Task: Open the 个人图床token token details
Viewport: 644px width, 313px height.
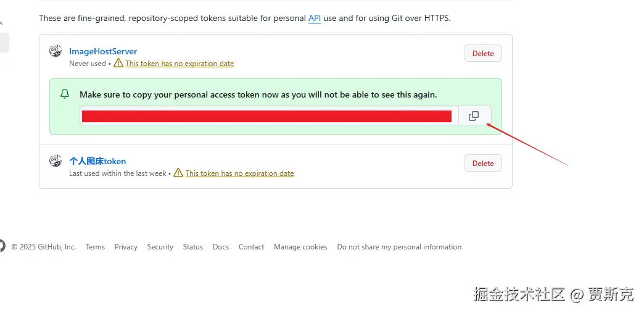Action: point(97,161)
